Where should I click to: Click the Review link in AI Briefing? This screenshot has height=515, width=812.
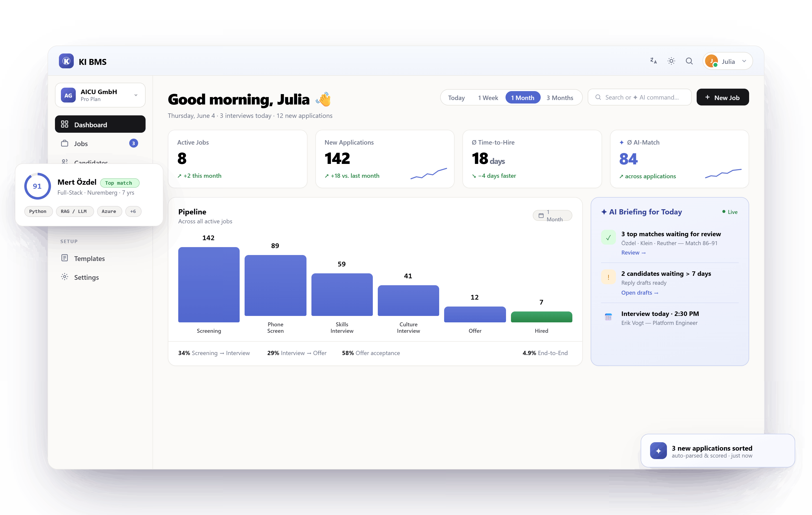click(633, 253)
